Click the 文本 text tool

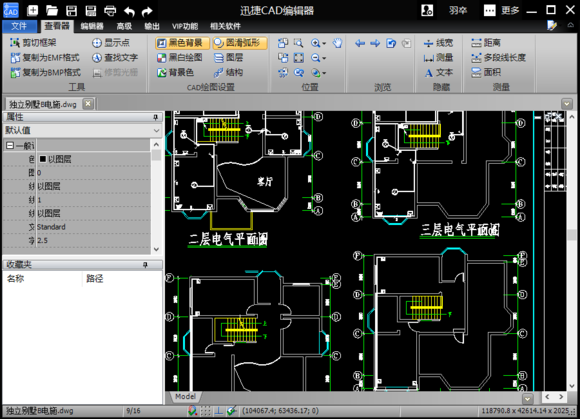tap(438, 72)
